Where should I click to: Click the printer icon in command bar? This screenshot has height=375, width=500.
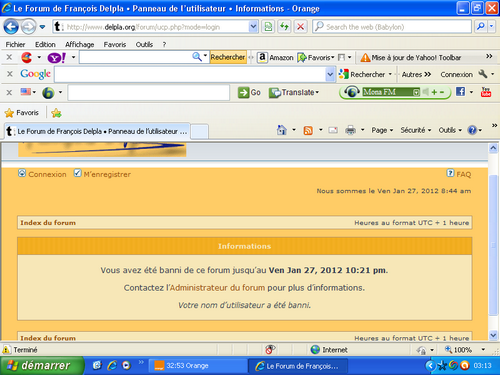point(350,130)
